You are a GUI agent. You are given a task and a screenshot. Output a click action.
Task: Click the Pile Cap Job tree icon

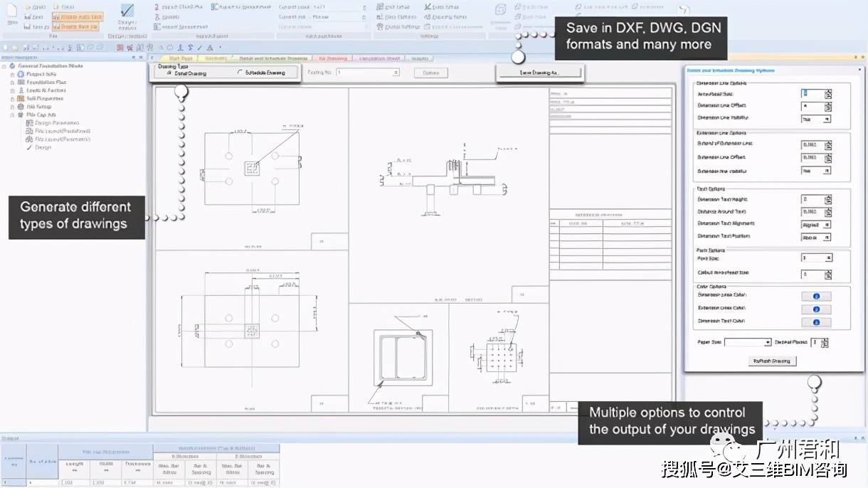click(20, 115)
